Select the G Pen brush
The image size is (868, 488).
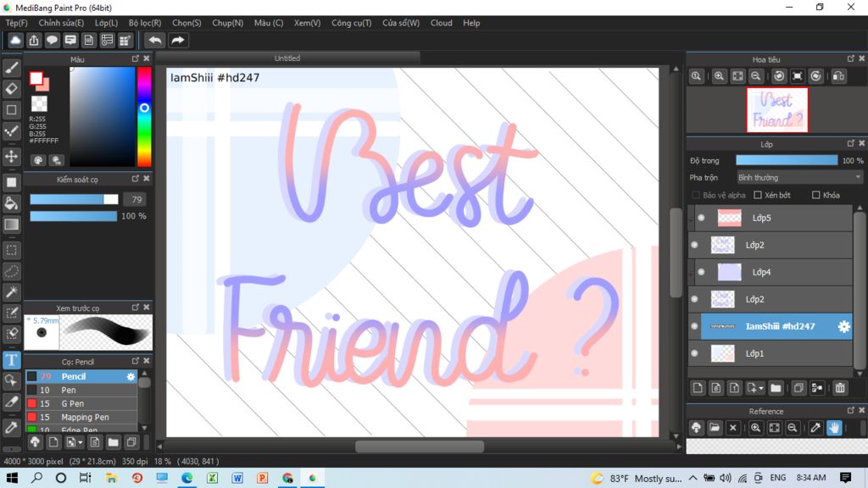point(81,404)
